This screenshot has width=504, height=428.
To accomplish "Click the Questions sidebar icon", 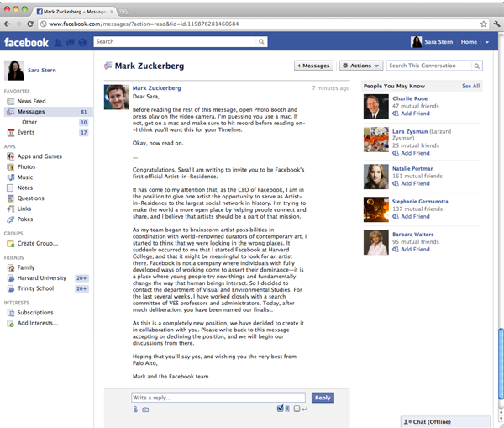I will click(11, 198).
